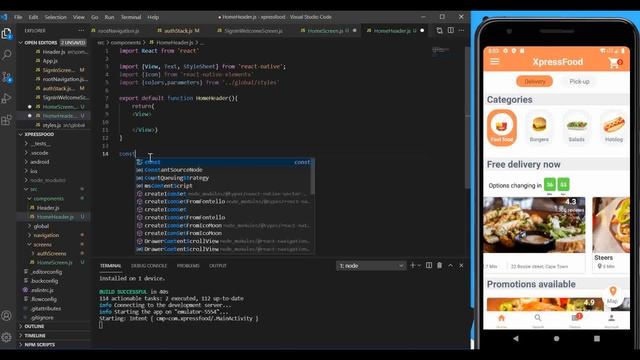
Task: Open Header.js under components folder
Action: (x=48, y=208)
